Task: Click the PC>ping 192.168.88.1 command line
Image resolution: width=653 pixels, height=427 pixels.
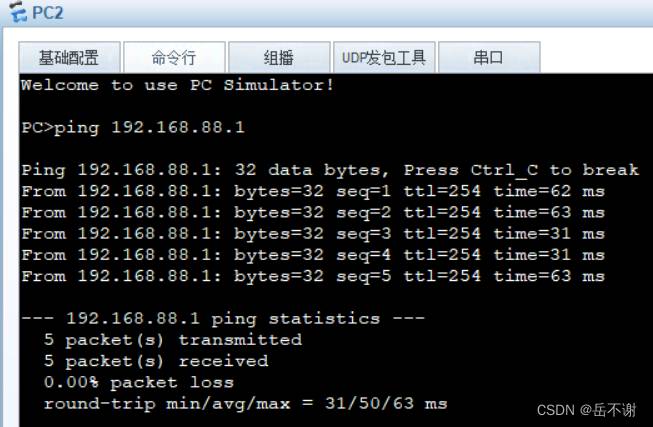Action: coord(133,128)
